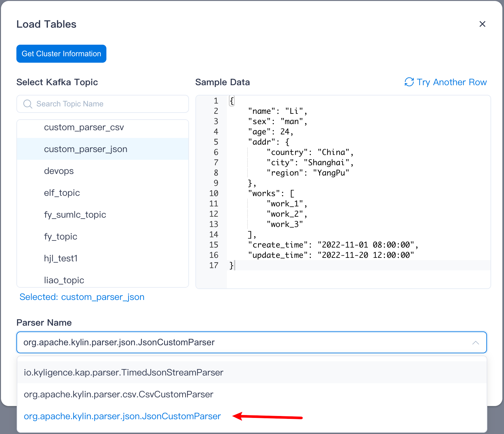The image size is (504, 434).
Task: Select the JsonCustomParser dropdown option
Action: pyautogui.click(x=122, y=416)
